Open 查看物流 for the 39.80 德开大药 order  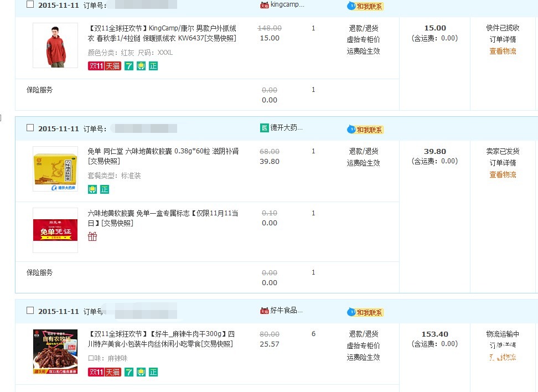tap(503, 175)
